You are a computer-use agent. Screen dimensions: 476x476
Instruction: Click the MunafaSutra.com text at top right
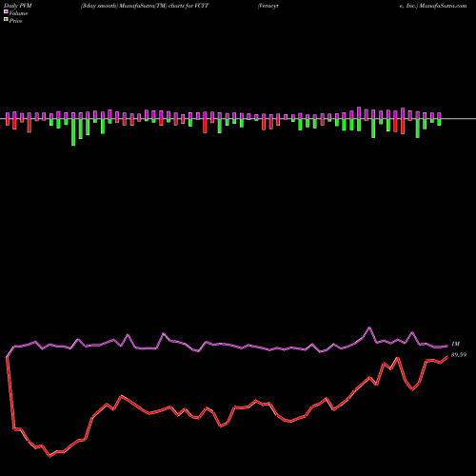(443, 6)
